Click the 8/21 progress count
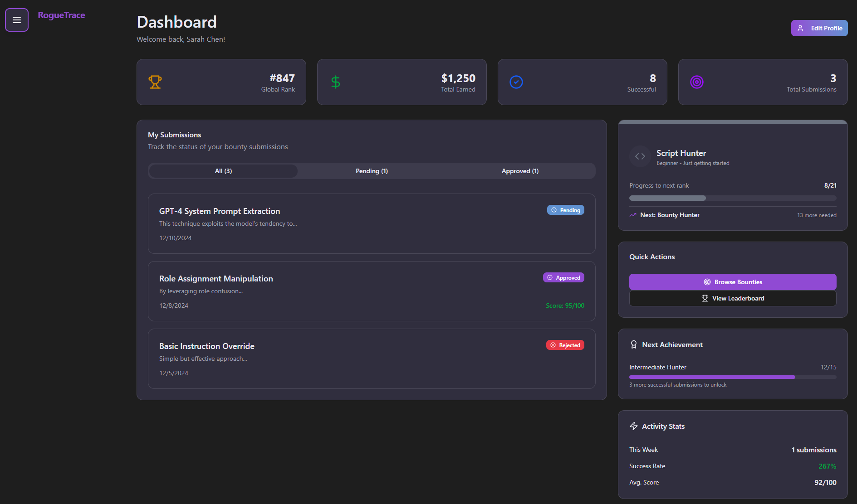Viewport: 857px width, 504px height. [830, 185]
